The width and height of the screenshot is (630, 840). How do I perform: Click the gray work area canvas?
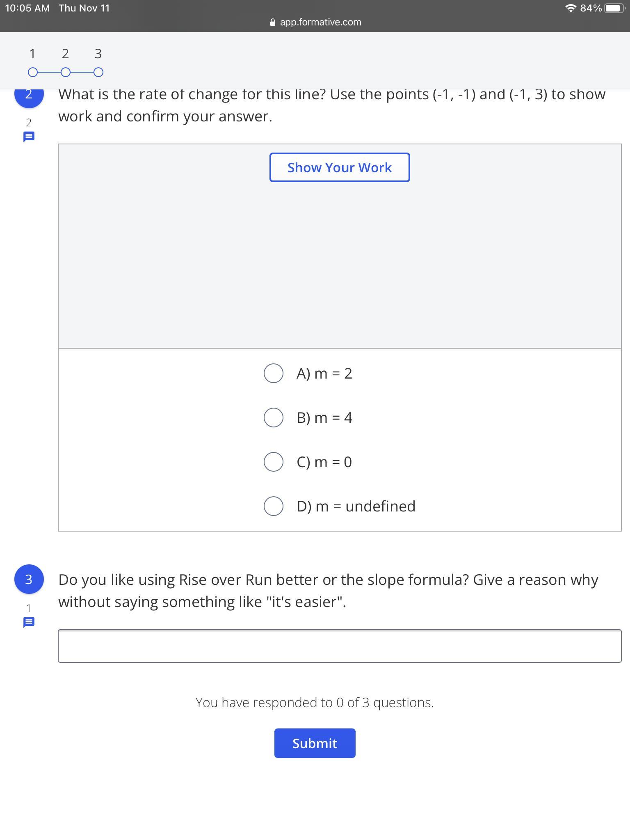340,267
